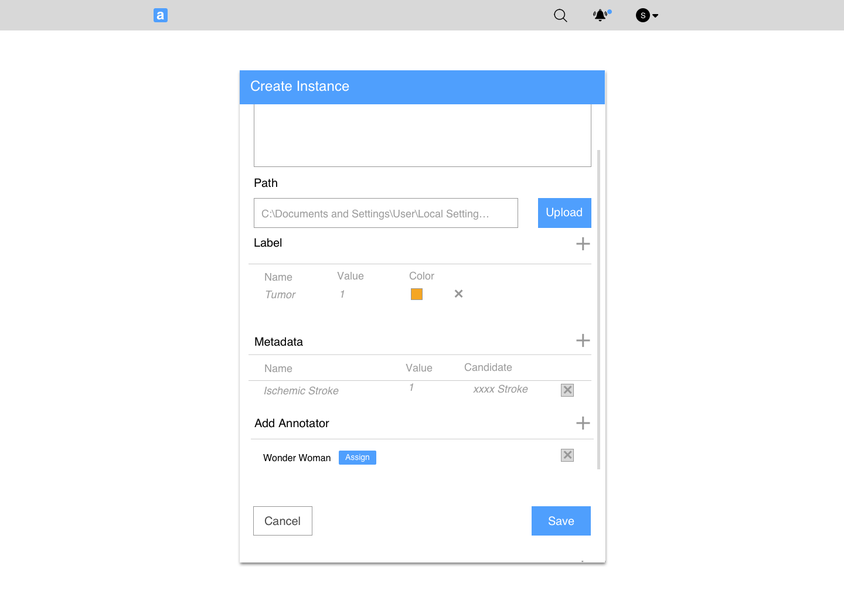This screenshot has width=844, height=600.
Task: Delete the Ischemic Stroke metadata row
Action: tap(567, 390)
